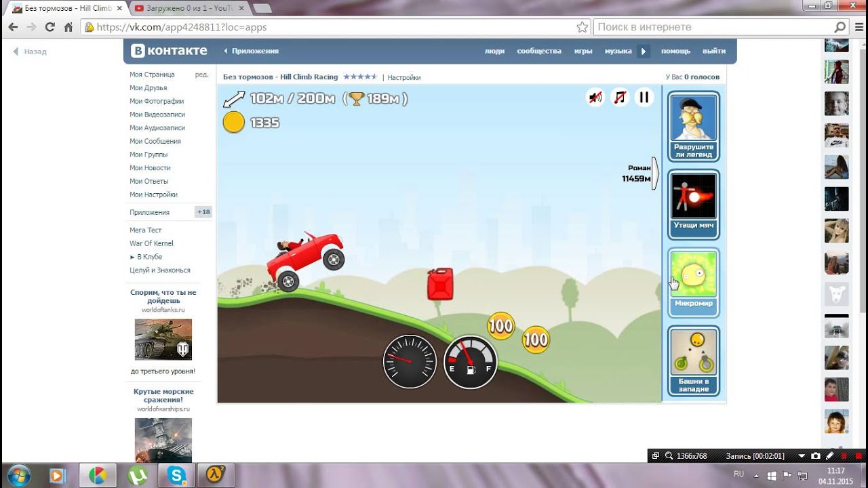Expand the В Клубе item
The image size is (868, 488).
[x=146, y=257]
